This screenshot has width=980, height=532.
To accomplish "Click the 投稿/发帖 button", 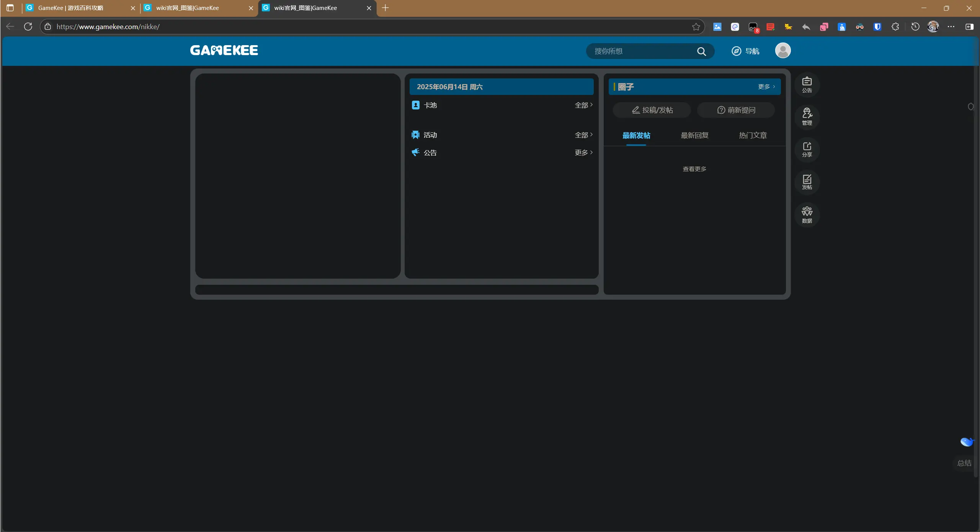I will (x=652, y=110).
